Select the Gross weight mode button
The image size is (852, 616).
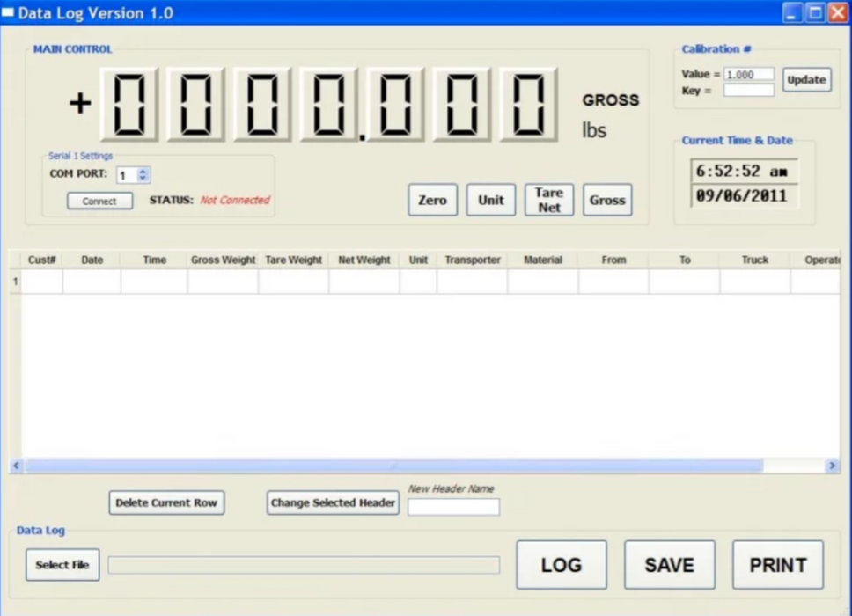click(x=606, y=200)
